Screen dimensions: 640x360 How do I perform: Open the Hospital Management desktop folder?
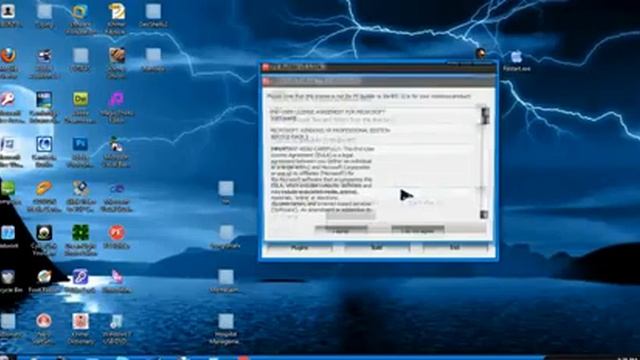click(226, 321)
